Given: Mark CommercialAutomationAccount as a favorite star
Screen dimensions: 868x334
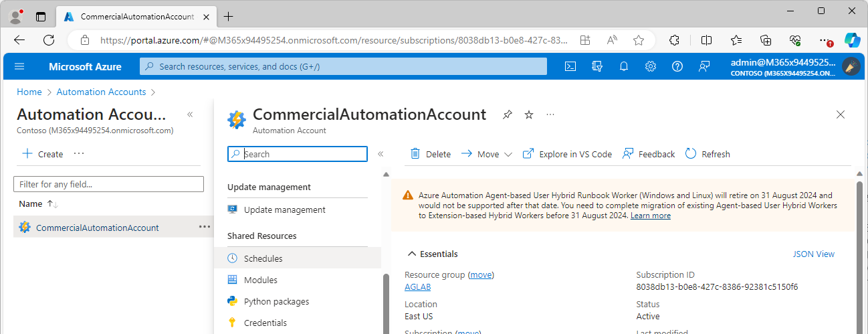Looking at the screenshot, I should 529,115.
